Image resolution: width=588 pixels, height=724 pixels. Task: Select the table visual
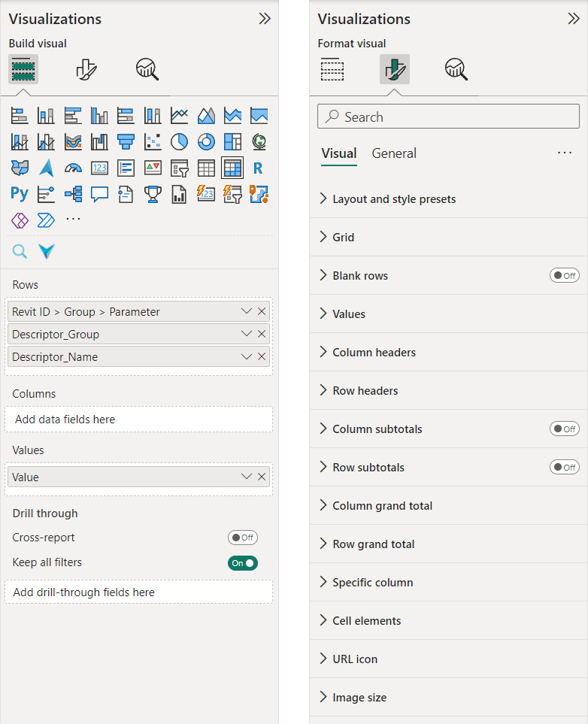[206, 168]
